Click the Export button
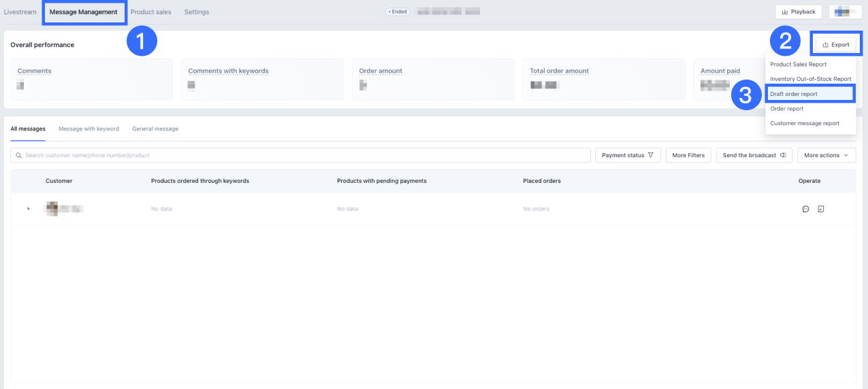 (x=836, y=45)
